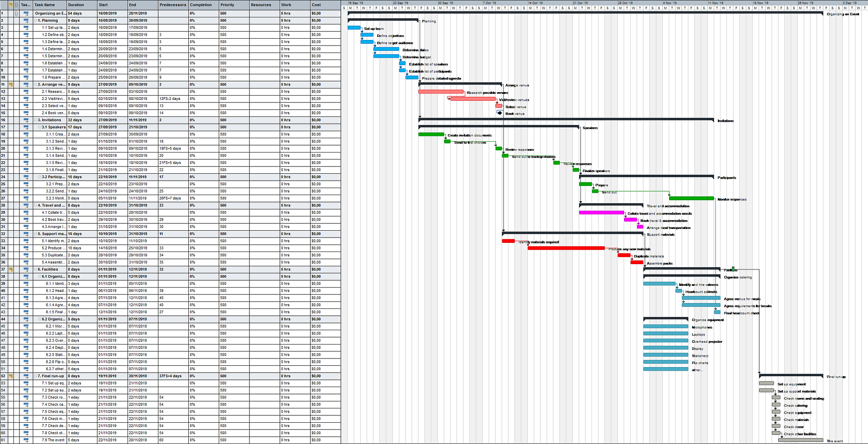The height and width of the screenshot is (444, 868).
Task: Collapse the 3. Invitations summary task
Action: tap(36, 120)
